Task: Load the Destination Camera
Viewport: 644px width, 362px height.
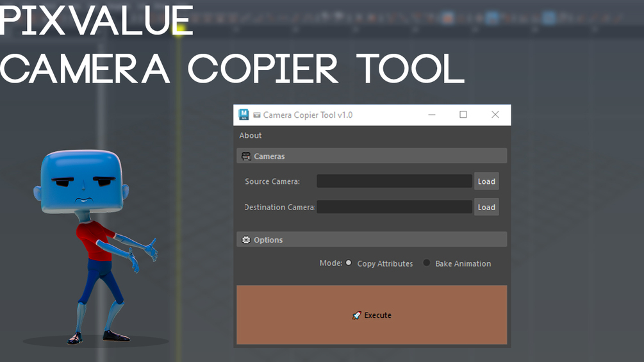Action: 486,207
